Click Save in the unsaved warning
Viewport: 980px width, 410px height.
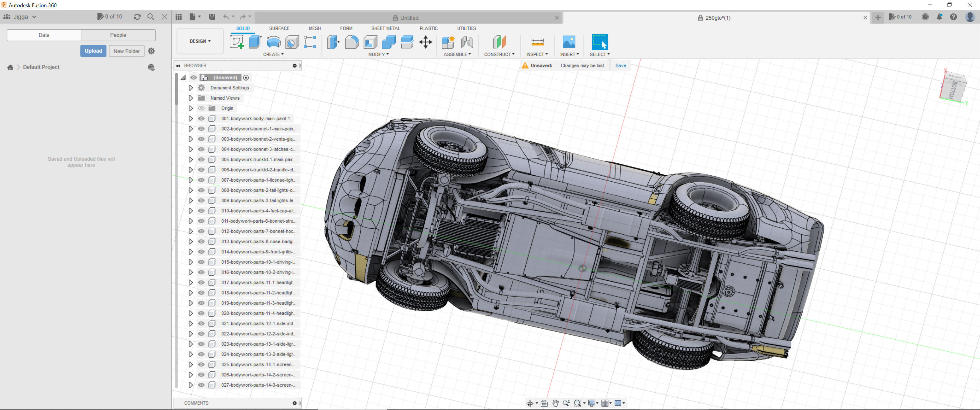[x=620, y=66]
